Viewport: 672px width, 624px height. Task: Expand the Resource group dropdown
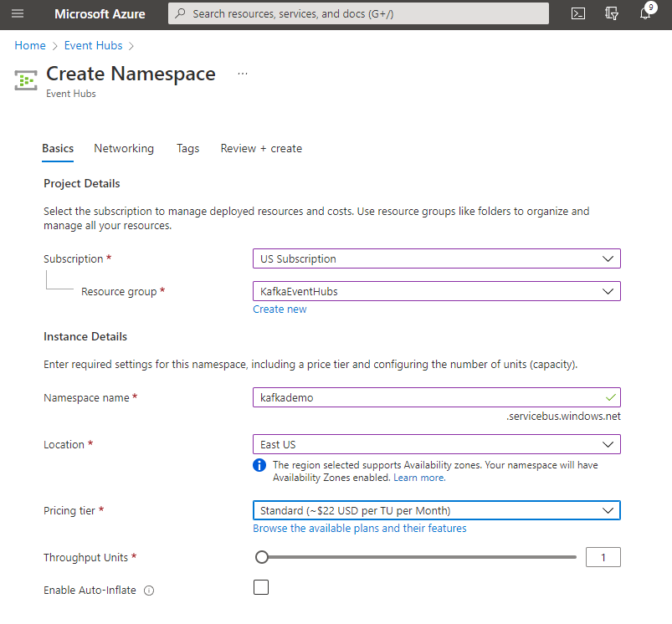point(436,291)
